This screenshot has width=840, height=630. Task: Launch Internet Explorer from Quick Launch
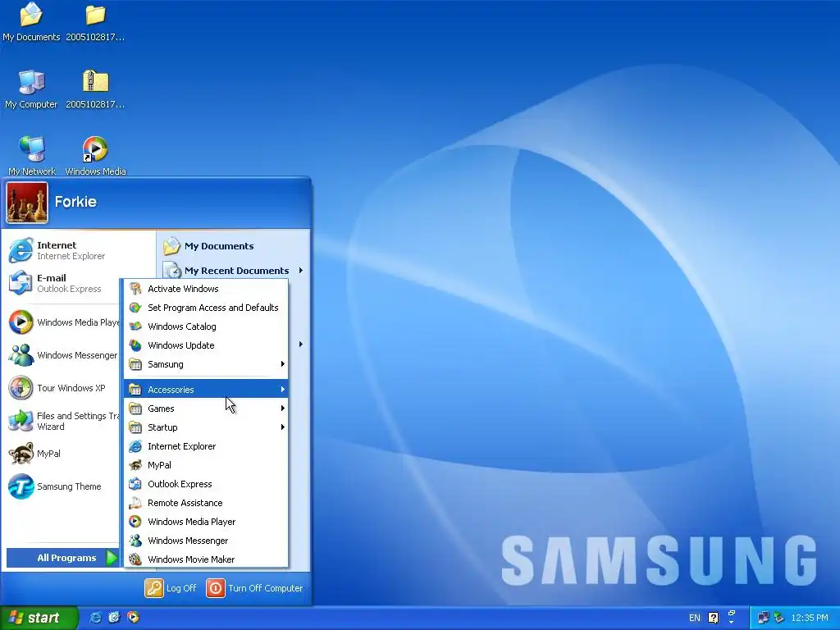pos(95,617)
